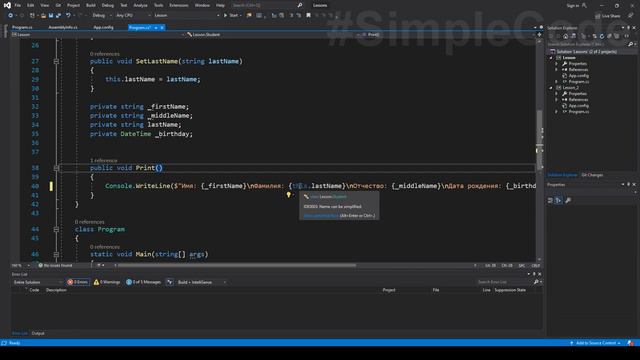Screen dimensions: 640x360
Task: Click the Error List search magnifier icon
Action: pos(536,282)
